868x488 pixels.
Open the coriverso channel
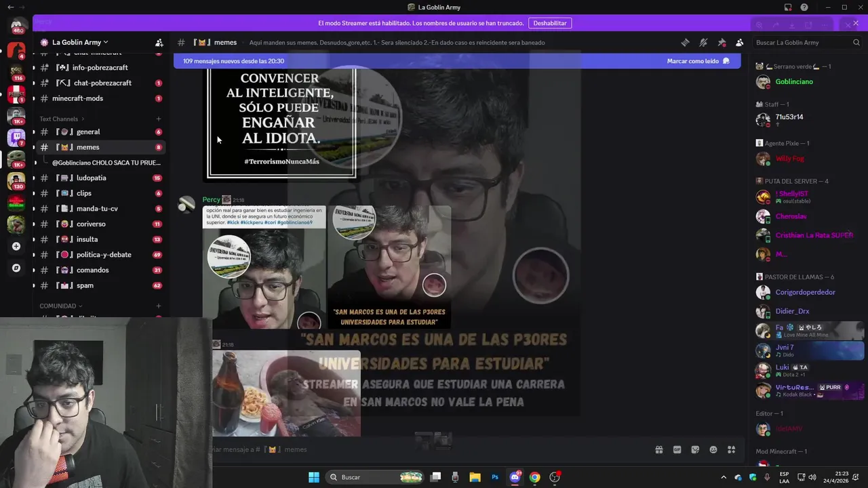(x=100, y=224)
